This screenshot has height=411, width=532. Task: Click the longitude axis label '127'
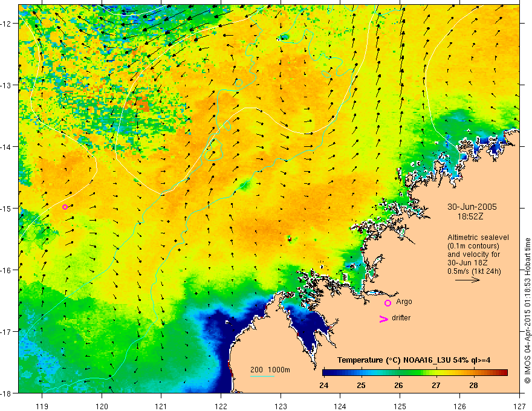tap(519, 406)
